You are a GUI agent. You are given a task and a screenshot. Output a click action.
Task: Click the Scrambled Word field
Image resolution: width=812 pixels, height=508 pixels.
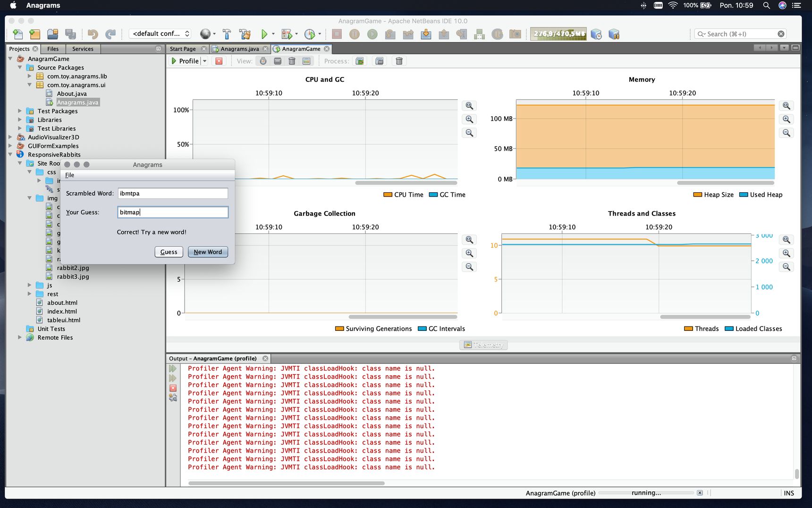(x=173, y=193)
